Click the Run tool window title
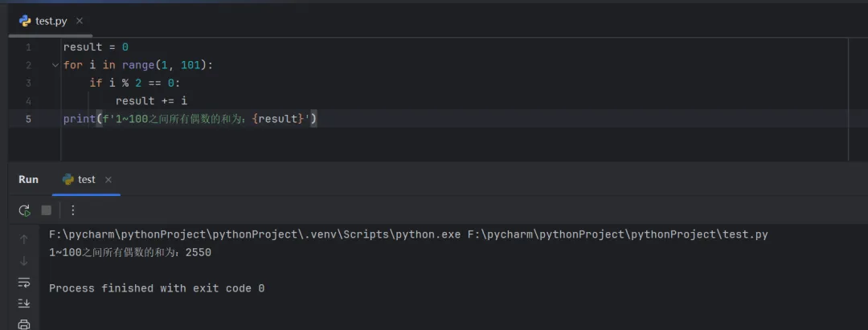The width and height of the screenshot is (868, 330). tap(28, 180)
